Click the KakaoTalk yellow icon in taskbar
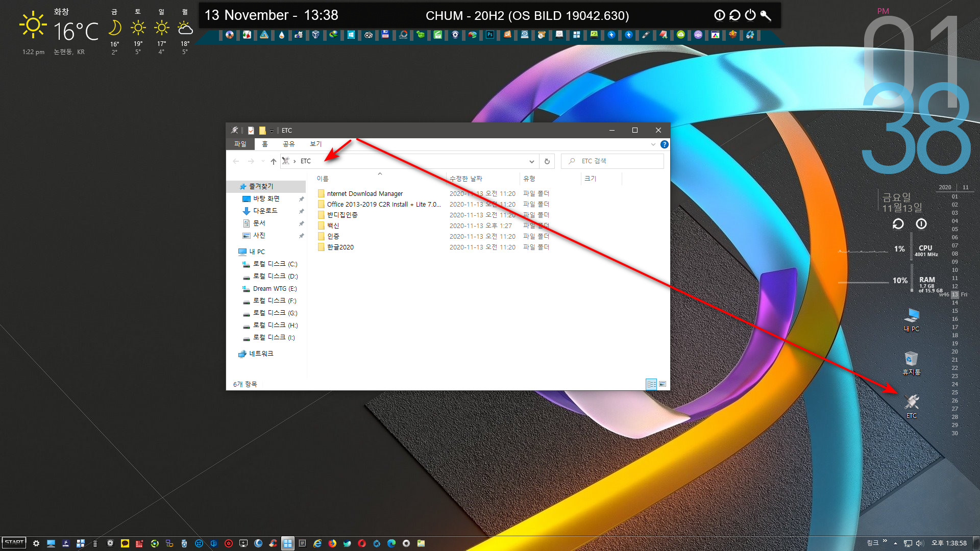The height and width of the screenshot is (551, 980). [x=125, y=543]
